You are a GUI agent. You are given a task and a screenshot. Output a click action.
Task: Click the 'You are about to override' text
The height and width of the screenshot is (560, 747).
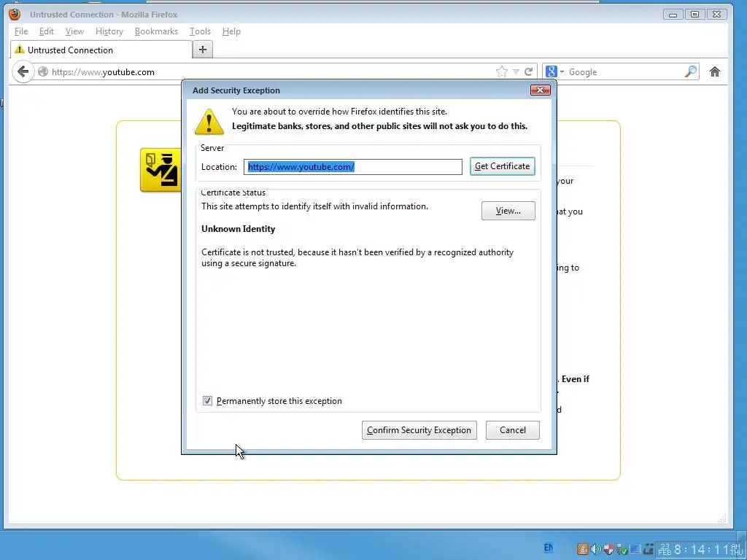pos(339,112)
